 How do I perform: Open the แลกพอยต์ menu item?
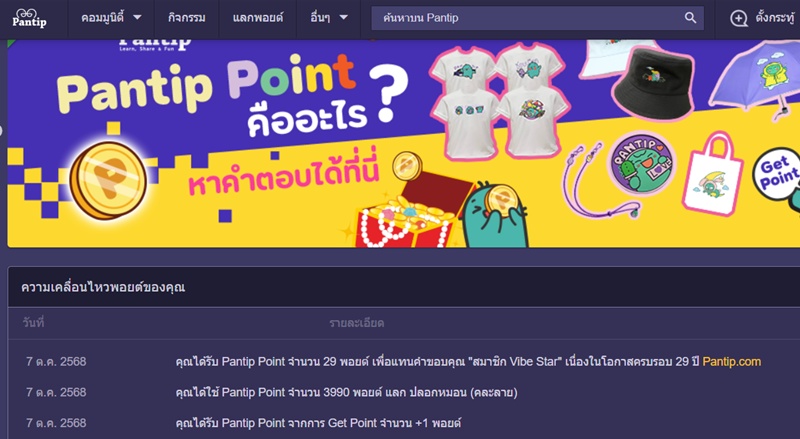pos(258,18)
